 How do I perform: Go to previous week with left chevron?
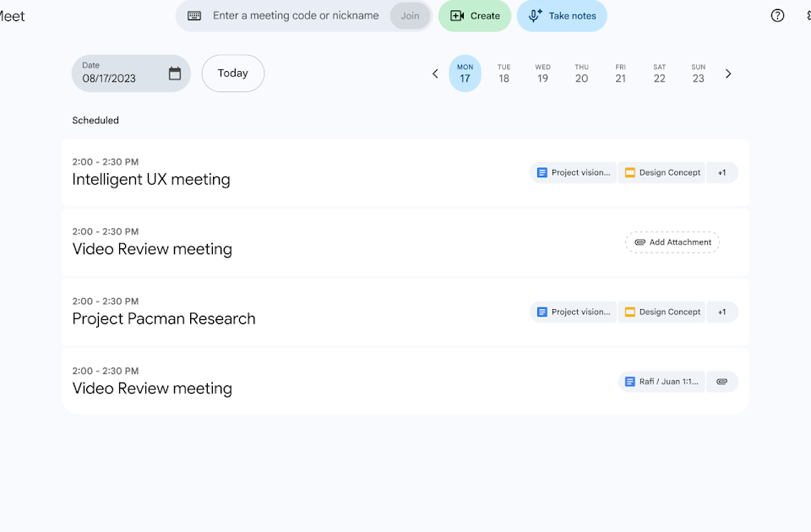(435, 74)
